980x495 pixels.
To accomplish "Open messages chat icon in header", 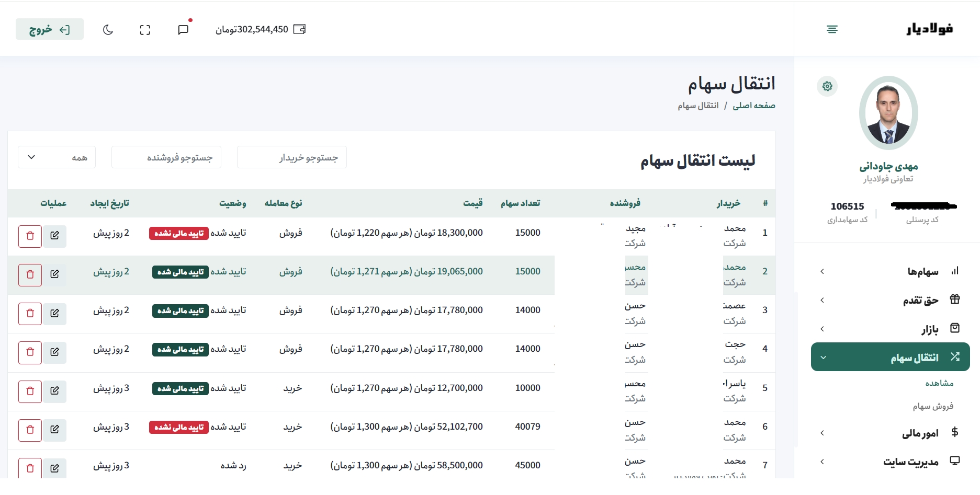I will 183,30.
